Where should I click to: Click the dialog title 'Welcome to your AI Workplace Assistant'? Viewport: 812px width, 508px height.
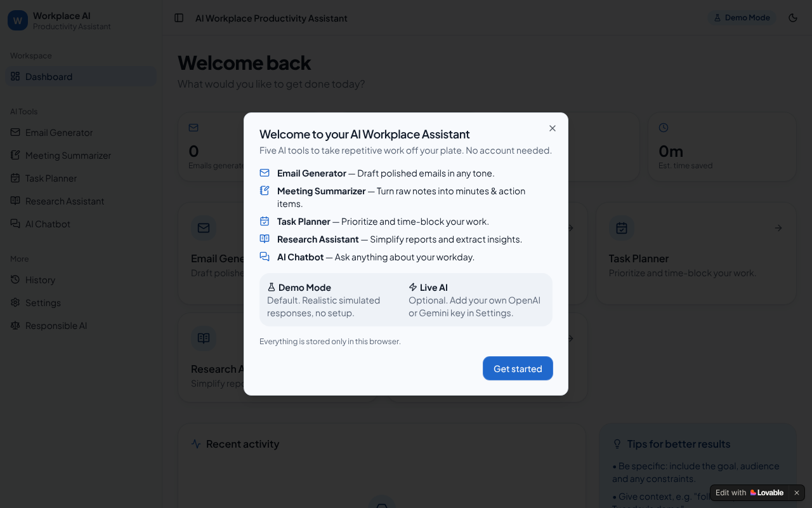(x=365, y=134)
